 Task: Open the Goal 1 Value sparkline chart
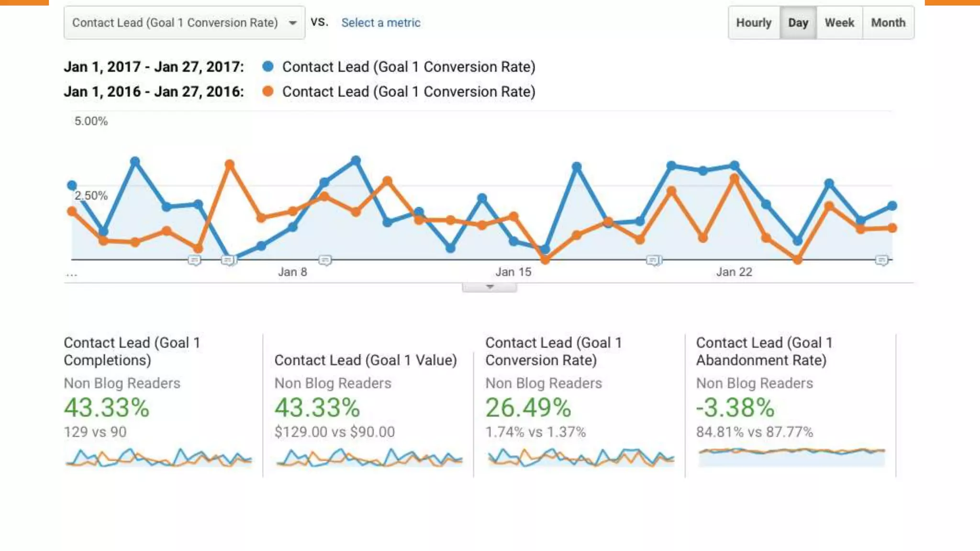point(369,458)
